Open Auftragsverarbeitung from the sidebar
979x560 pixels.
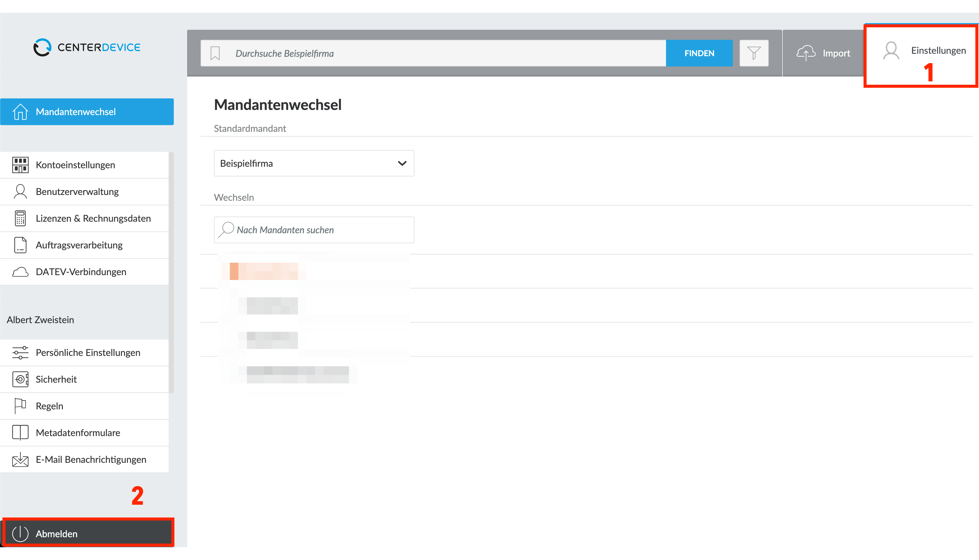tap(84, 245)
